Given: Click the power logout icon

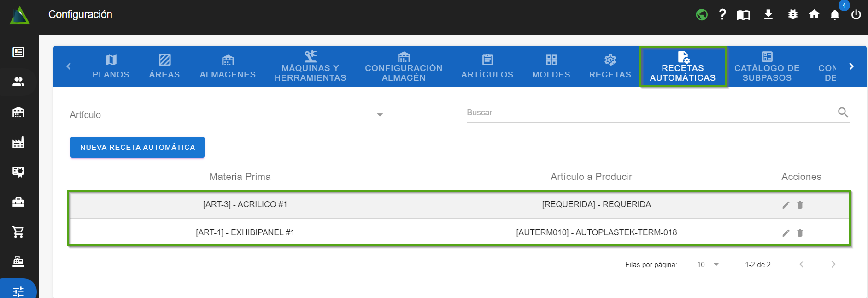Looking at the screenshot, I should point(856,15).
